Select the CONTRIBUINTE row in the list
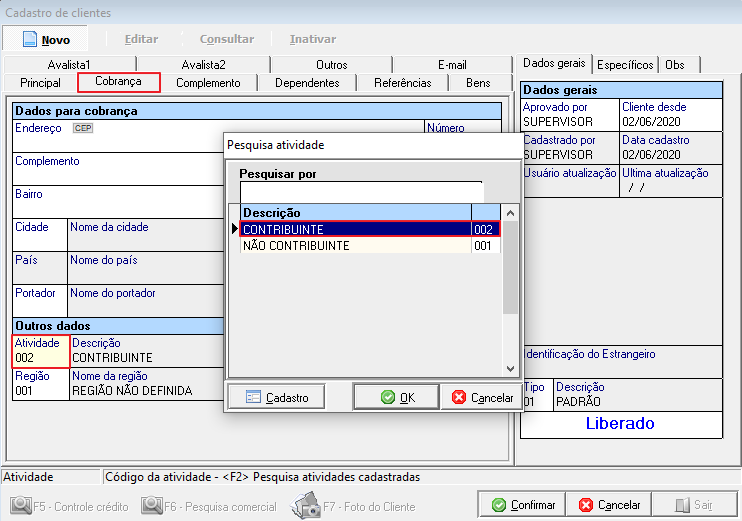Image resolution: width=742 pixels, height=521 pixels. click(x=355, y=229)
